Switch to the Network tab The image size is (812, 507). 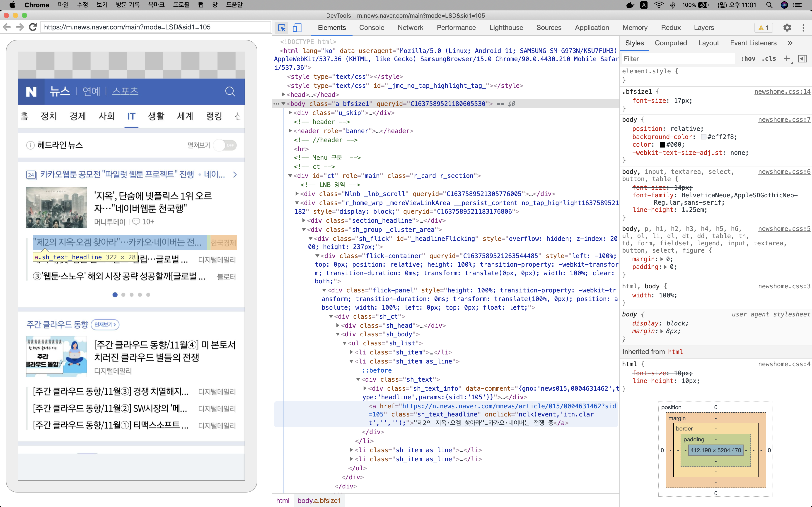tap(410, 27)
